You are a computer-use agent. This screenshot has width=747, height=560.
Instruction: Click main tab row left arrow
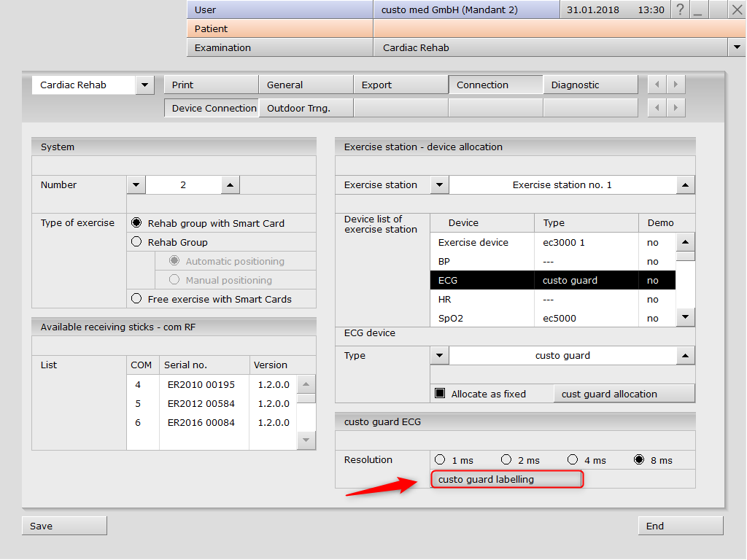(x=657, y=85)
